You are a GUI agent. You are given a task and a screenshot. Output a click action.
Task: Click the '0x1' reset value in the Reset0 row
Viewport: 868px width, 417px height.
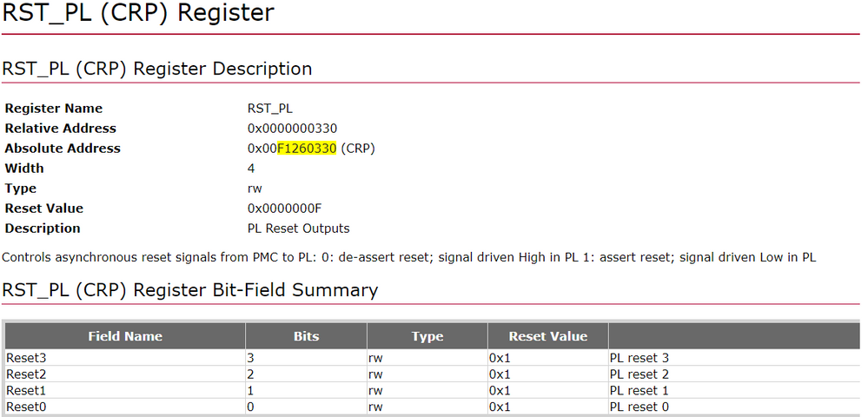point(548,407)
